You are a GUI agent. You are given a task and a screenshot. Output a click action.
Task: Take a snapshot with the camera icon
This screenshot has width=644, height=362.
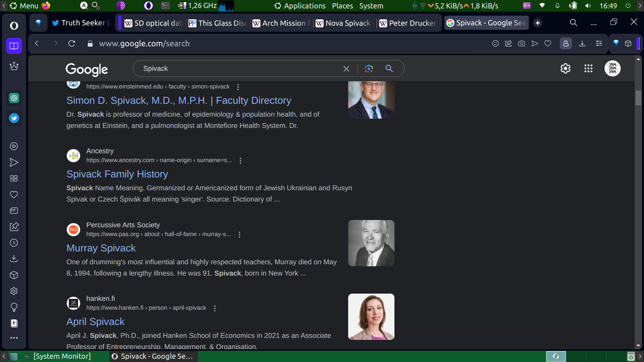pos(522,43)
